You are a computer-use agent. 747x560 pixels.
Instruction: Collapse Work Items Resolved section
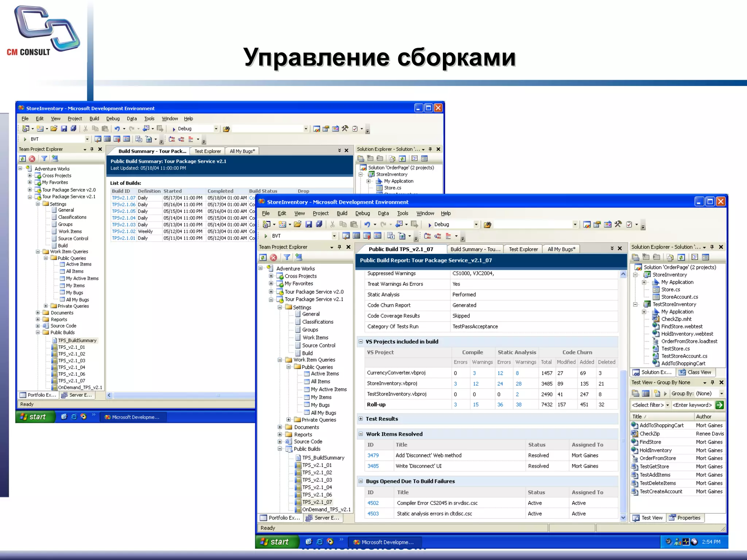pyautogui.click(x=361, y=434)
